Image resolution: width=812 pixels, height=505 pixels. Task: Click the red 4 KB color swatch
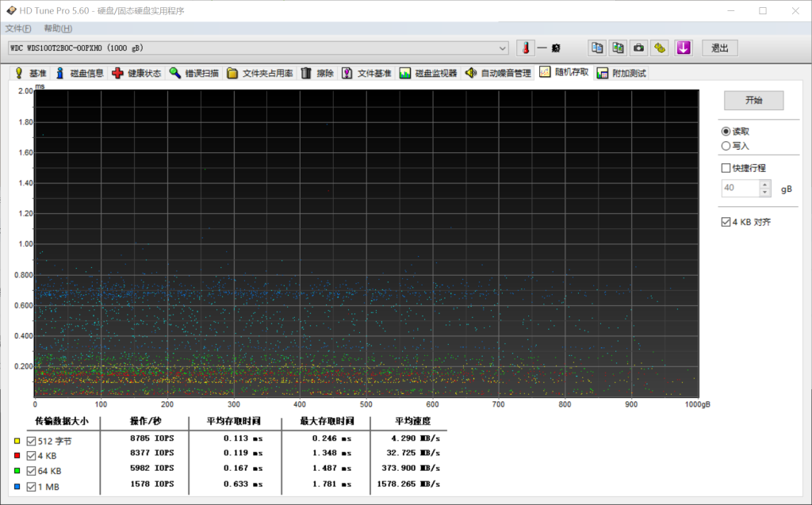point(17,455)
